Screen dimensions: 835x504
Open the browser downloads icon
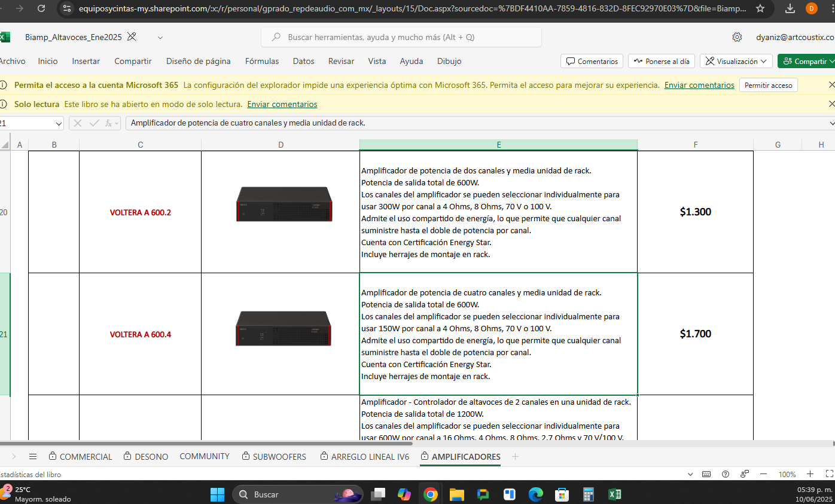coord(790,8)
